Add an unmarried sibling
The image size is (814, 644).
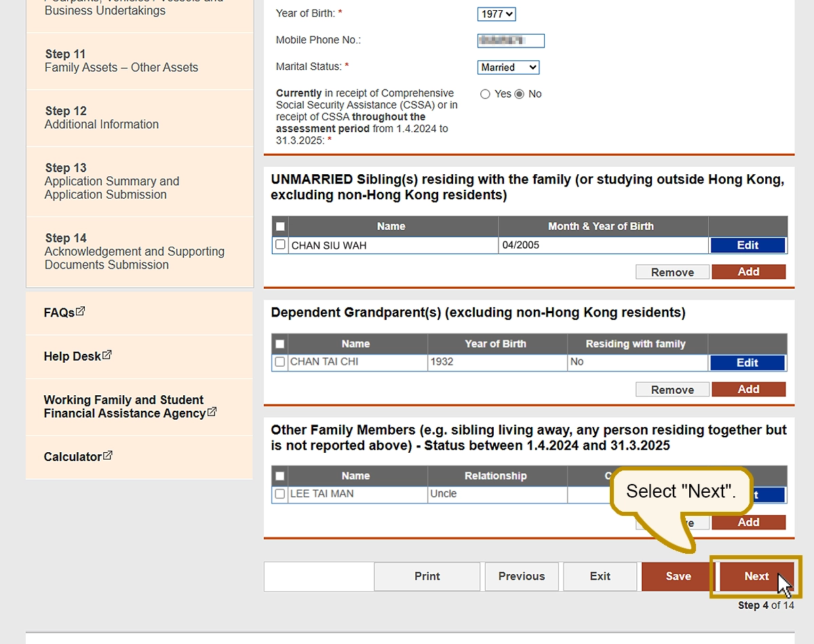(x=748, y=272)
